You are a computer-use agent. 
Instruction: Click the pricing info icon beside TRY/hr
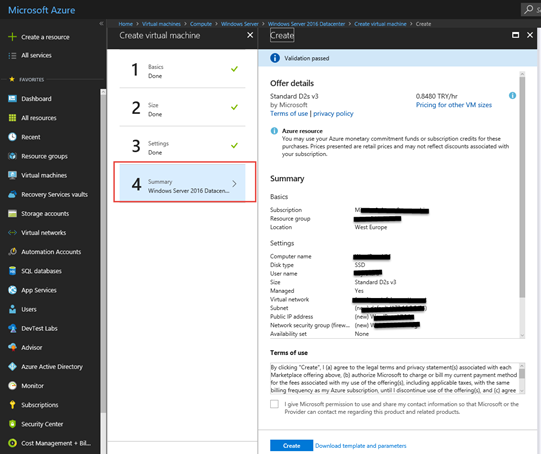[512, 96]
